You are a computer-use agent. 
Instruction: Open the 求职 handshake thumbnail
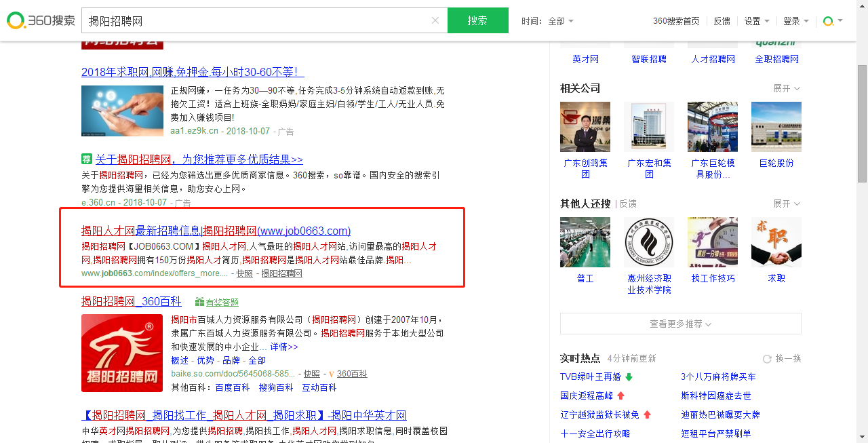pyautogui.click(x=776, y=242)
